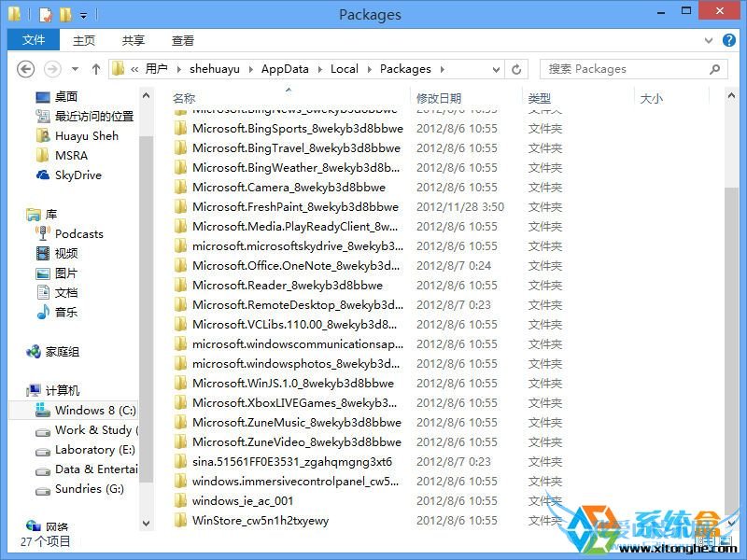Image resolution: width=747 pixels, height=560 pixels.
Task: Click the Windows 8 (C:) drive icon
Action: tap(45, 410)
